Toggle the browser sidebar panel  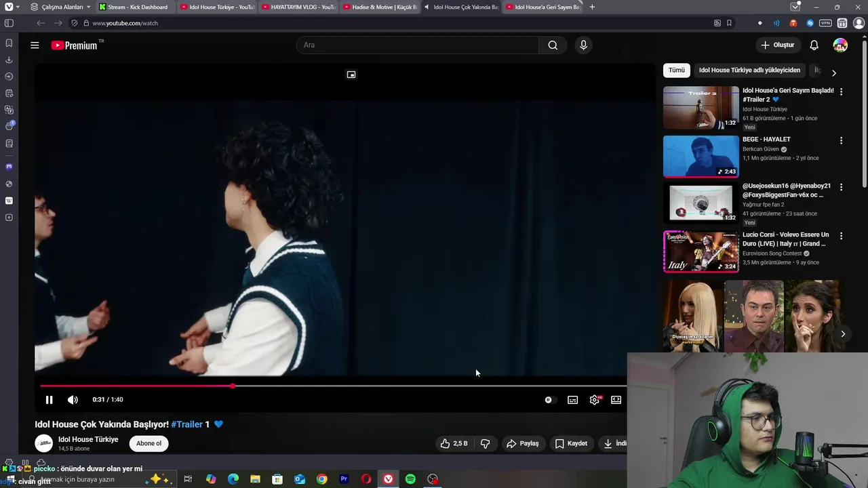click(9, 23)
